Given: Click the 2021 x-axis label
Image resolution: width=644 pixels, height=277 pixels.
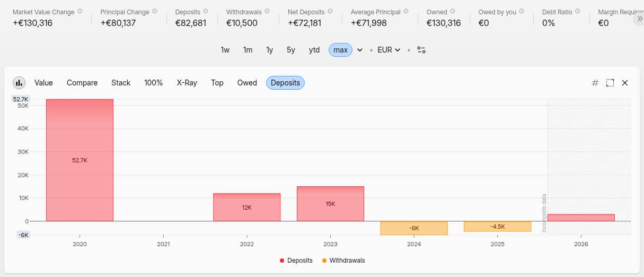Looking at the screenshot, I should (x=163, y=244).
